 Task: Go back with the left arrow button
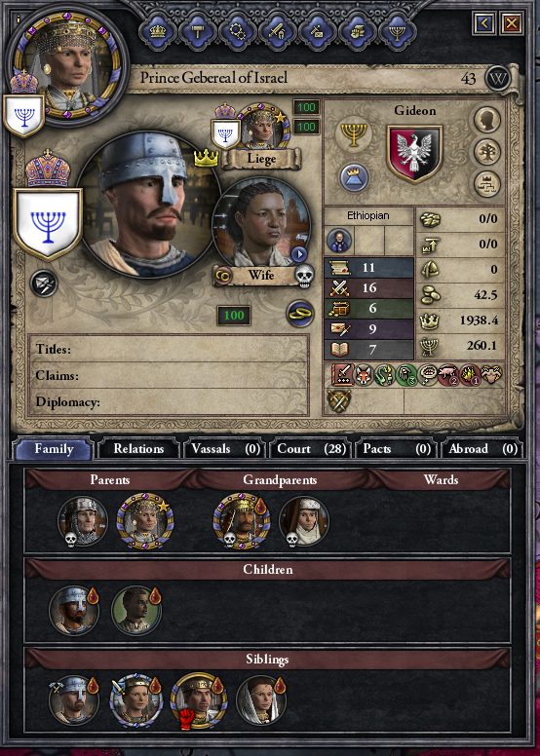click(484, 22)
